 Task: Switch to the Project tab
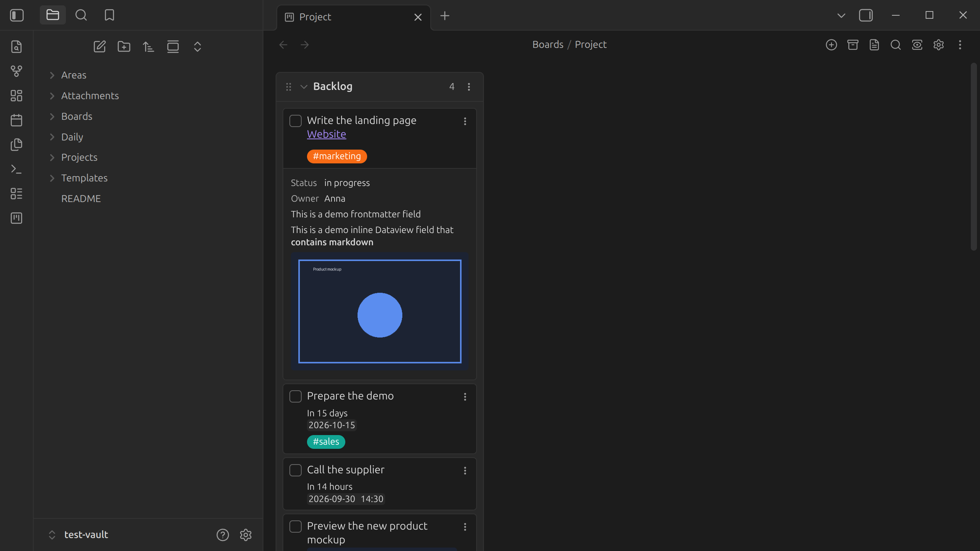pos(354,17)
